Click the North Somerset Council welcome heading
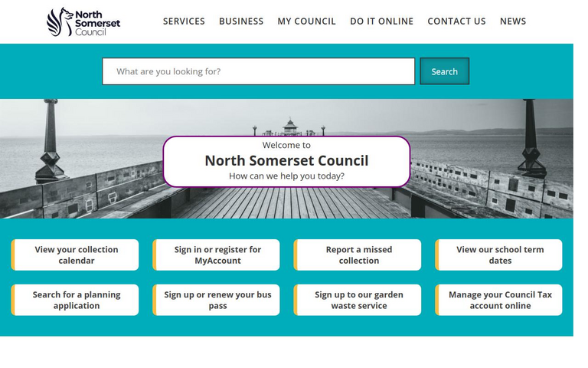 (x=286, y=161)
